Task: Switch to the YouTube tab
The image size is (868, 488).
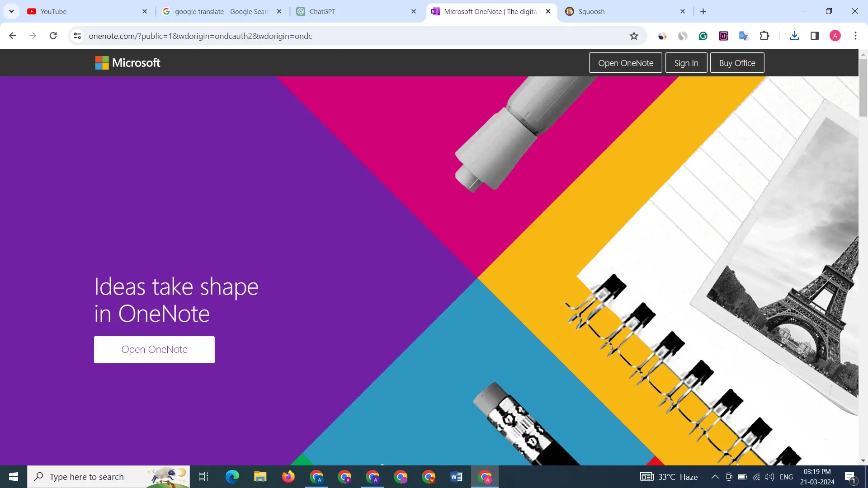Action: point(88,11)
